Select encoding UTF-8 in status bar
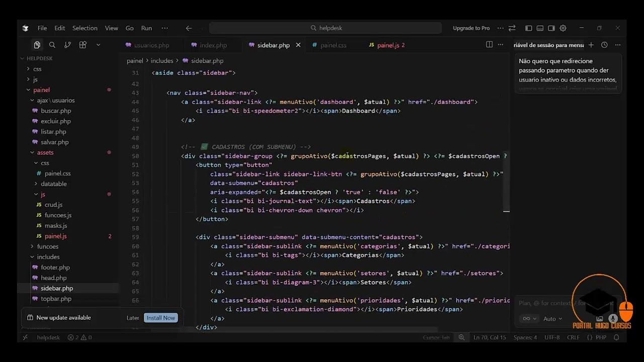 coord(551,337)
